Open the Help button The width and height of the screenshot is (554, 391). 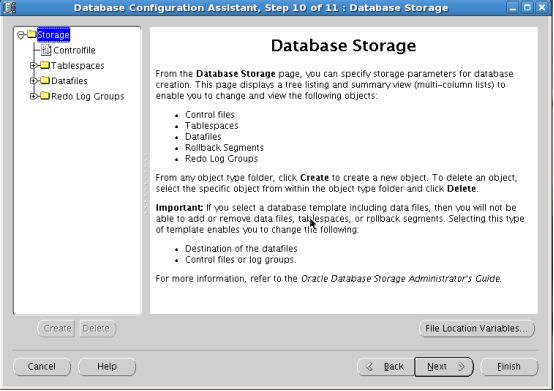coord(107,366)
